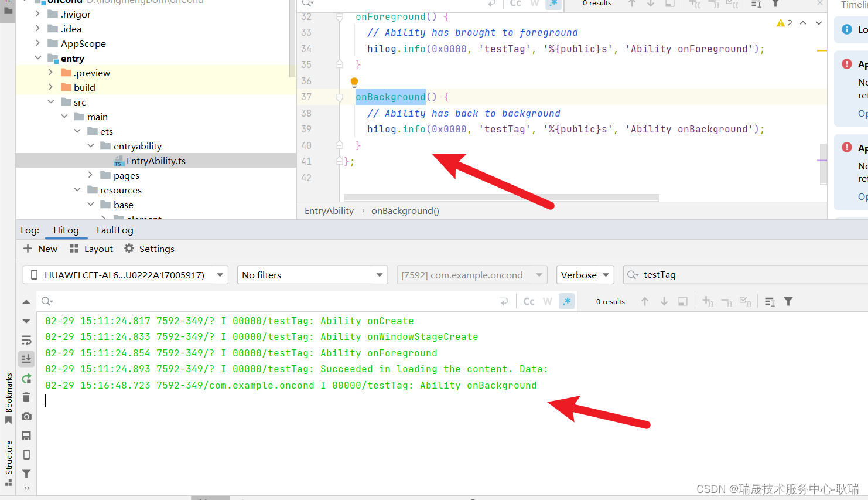The width and height of the screenshot is (868, 500).
Task: Open the Bookmarks tool window
Action: pos(8,399)
